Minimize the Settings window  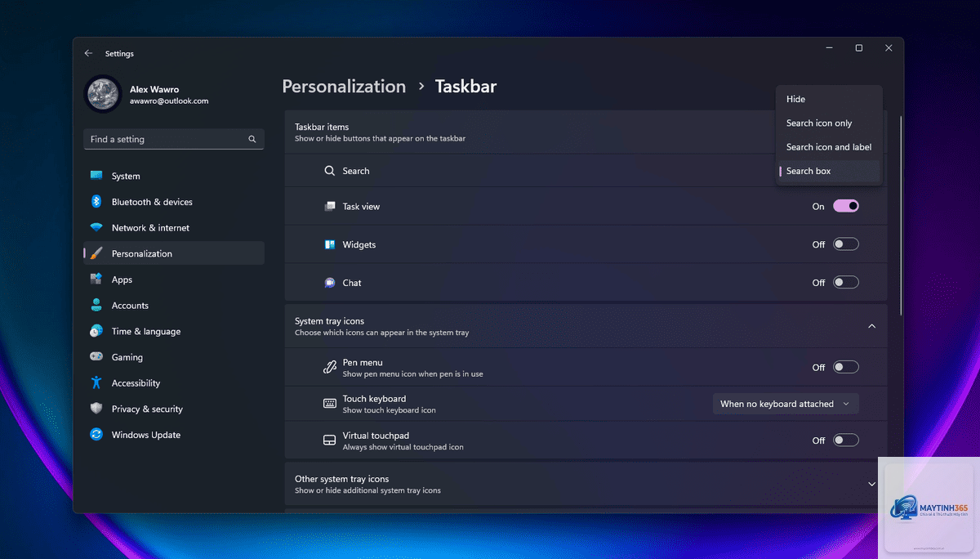point(829,48)
